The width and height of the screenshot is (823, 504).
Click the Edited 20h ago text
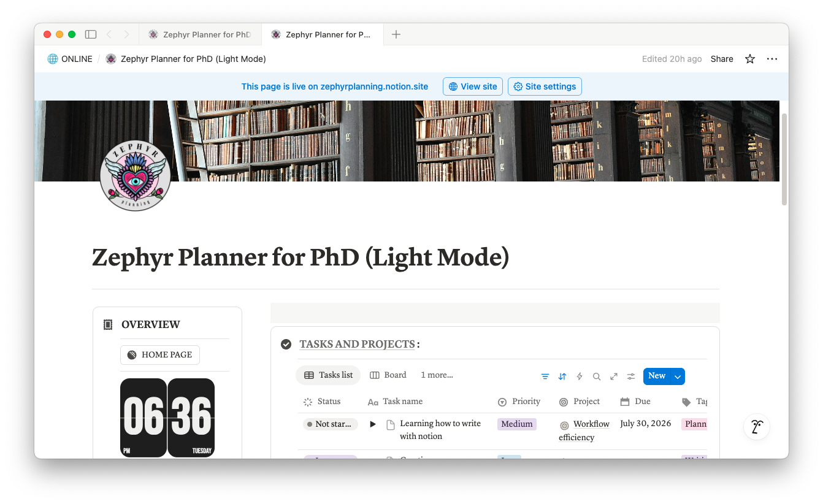coord(672,59)
